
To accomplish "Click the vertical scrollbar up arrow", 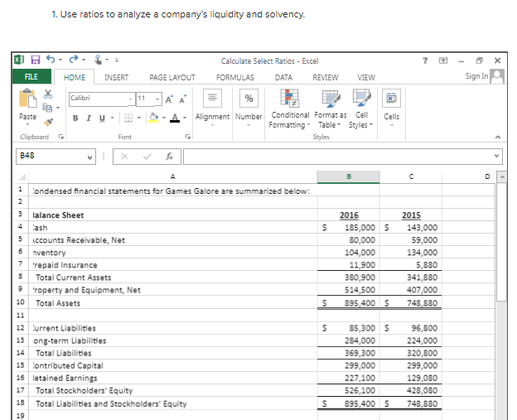I will (501, 177).
